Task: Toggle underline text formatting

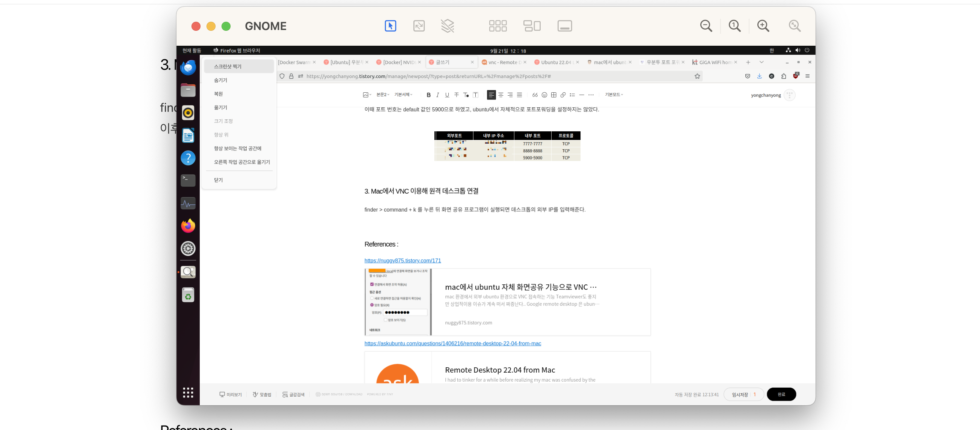Action: [x=447, y=95]
